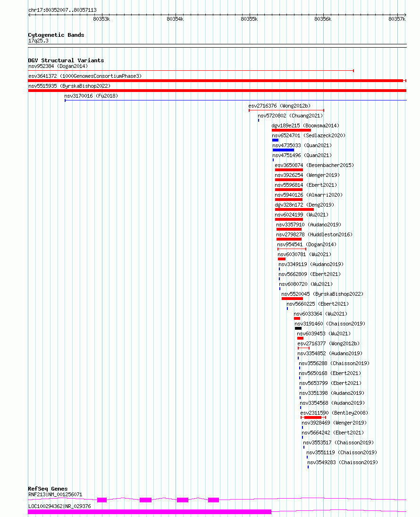Open the nsv3349119 (Audano2019) entry

point(311,264)
